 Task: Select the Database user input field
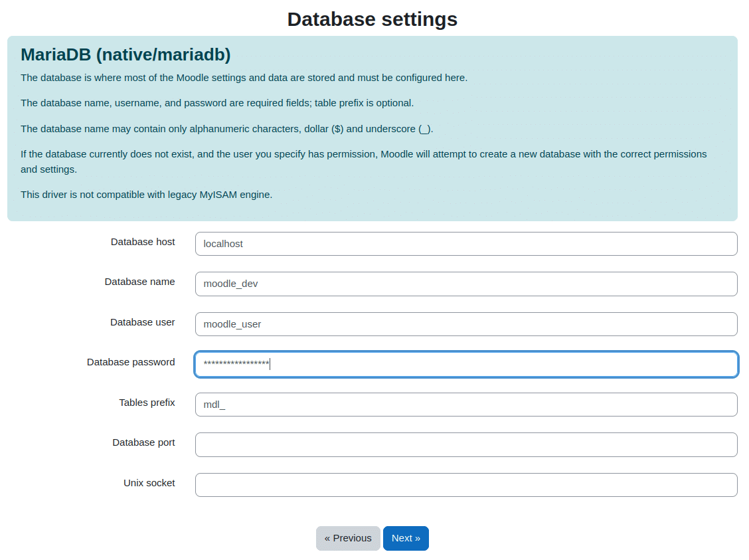pyautogui.click(x=465, y=324)
